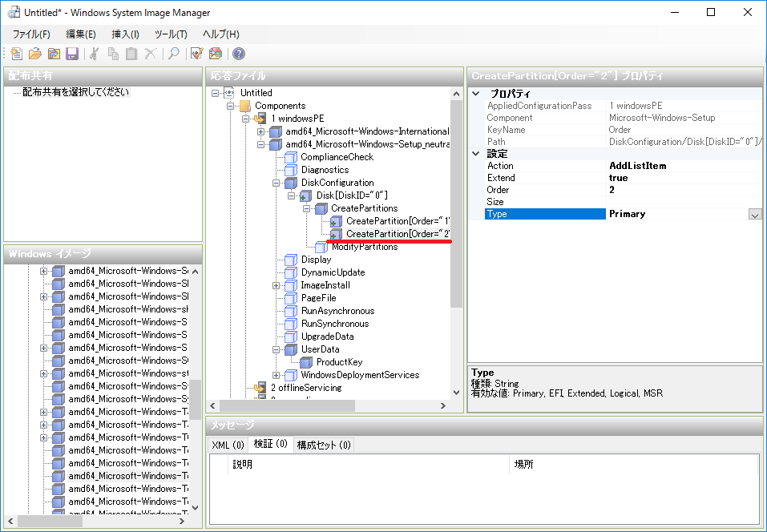This screenshot has width=767, height=532.
Task: Click the Open Answer File folder icon
Action: (x=34, y=54)
